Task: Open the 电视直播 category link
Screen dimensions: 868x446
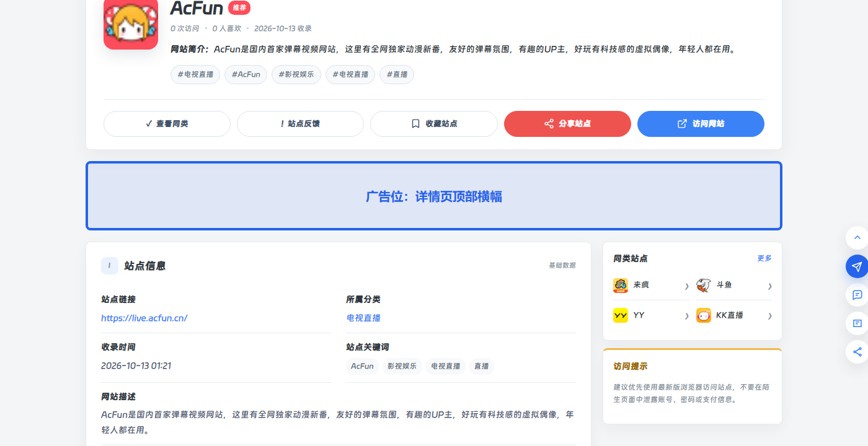Action: pos(363,318)
